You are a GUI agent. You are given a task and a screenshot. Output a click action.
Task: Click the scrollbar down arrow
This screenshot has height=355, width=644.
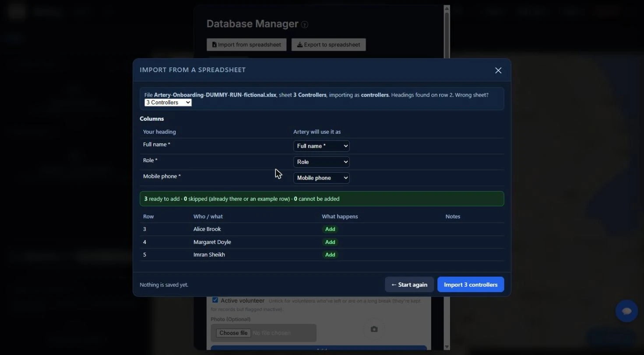[447, 347]
